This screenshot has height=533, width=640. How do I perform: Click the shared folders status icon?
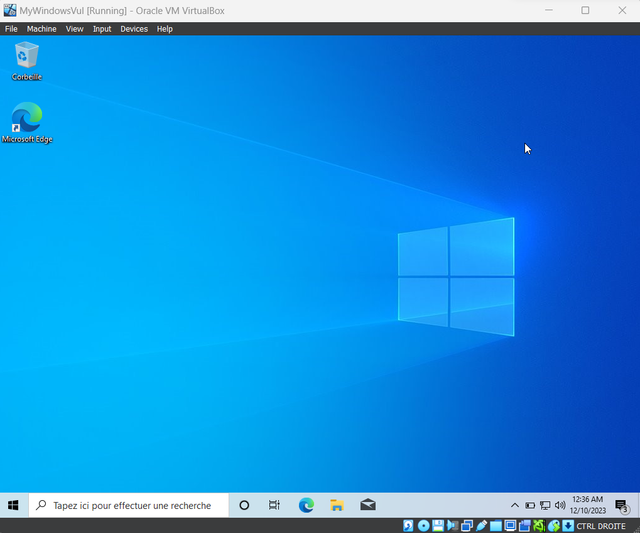[x=496, y=526]
